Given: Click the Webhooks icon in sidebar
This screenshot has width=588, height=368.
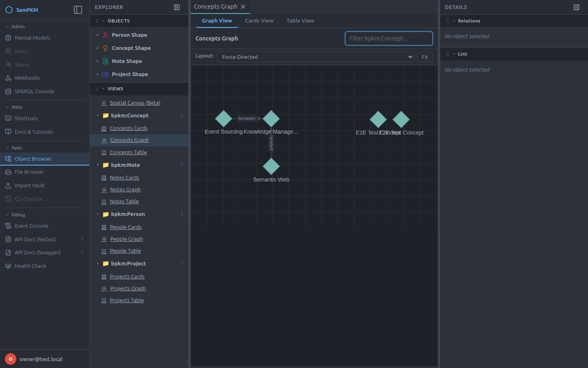Looking at the screenshot, I should [x=8, y=78].
